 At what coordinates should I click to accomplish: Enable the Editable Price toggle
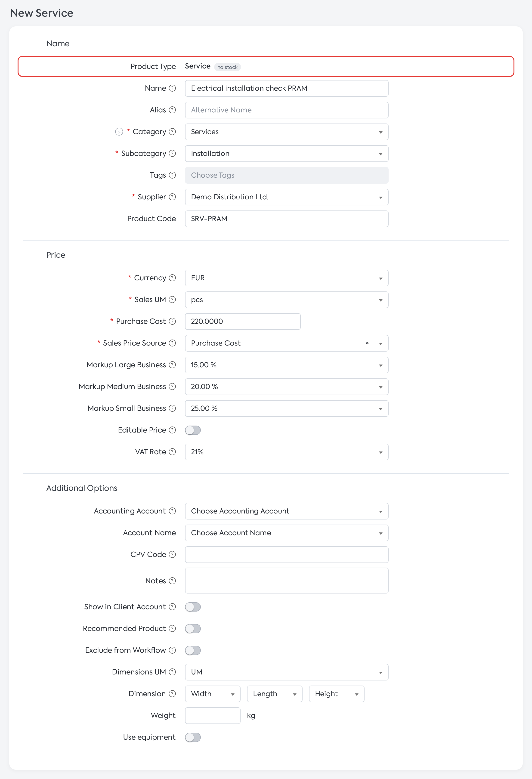point(193,430)
